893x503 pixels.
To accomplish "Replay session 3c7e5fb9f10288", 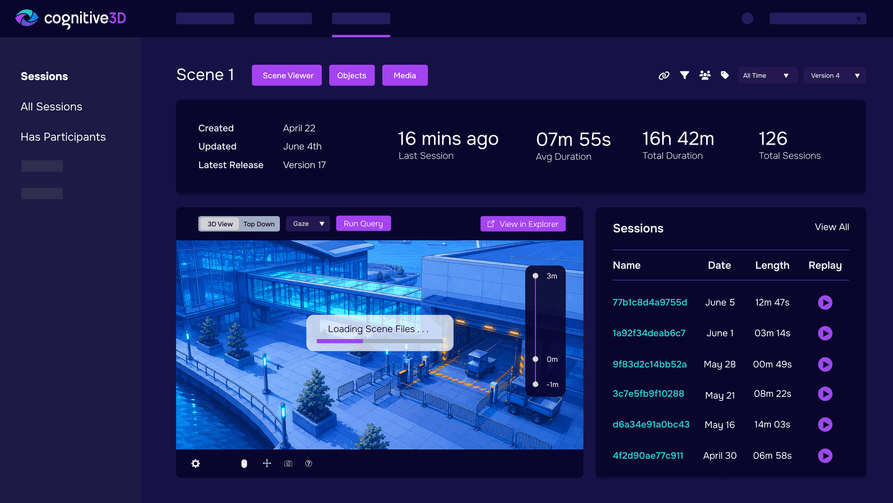I will [825, 394].
